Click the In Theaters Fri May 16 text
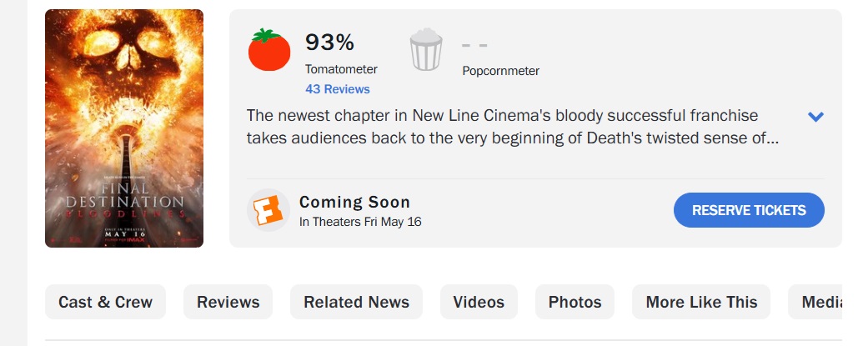 coord(360,222)
